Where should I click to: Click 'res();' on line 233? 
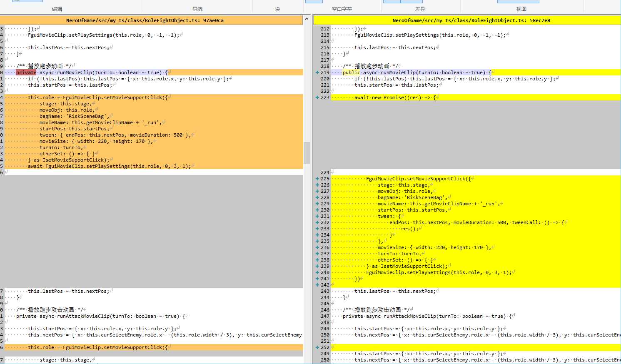click(x=410, y=229)
